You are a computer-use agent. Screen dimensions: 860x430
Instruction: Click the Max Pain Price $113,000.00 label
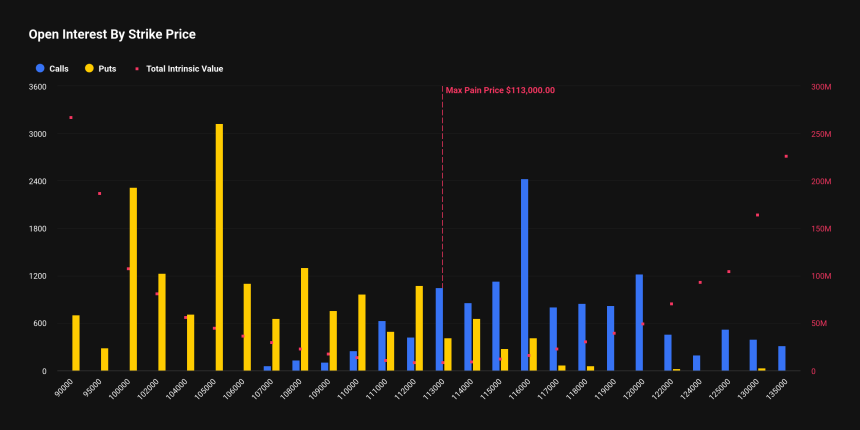[x=500, y=90]
